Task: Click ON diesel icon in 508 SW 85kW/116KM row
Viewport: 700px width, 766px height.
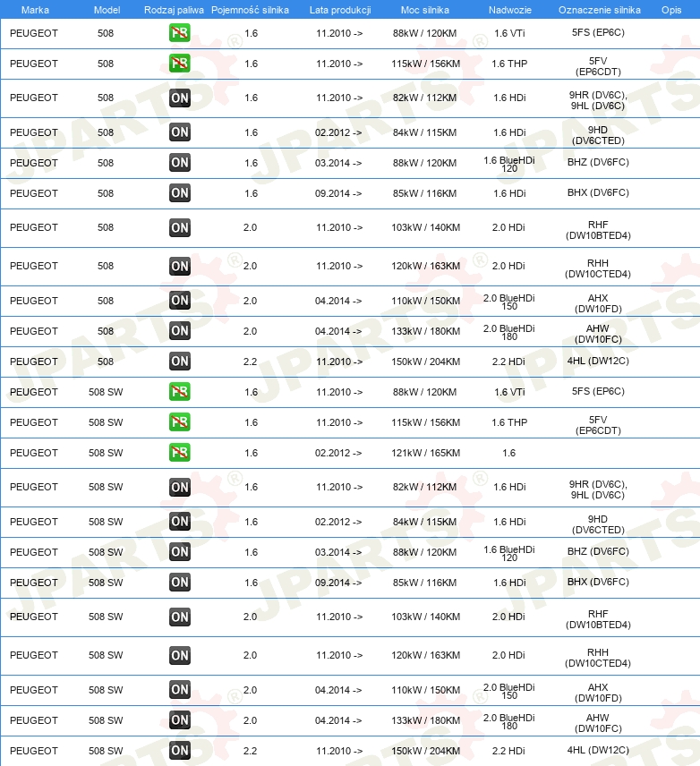Action: click(x=179, y=582)
